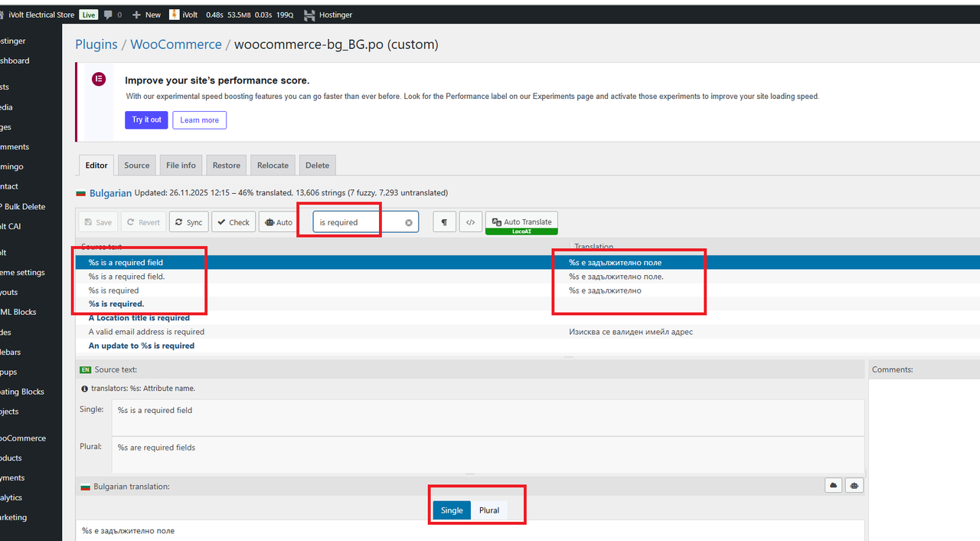Click the Learn more button
This screenshot has height=541, width=980.
[199, 120]
